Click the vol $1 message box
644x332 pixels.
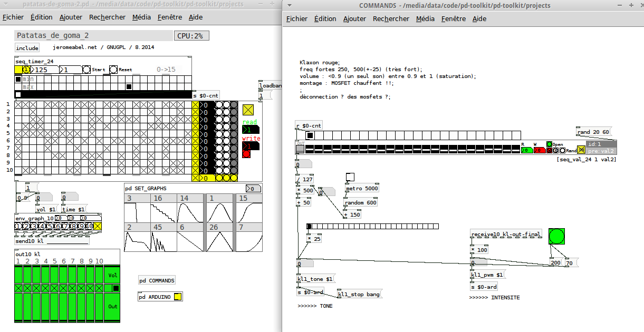pos(46,210)
